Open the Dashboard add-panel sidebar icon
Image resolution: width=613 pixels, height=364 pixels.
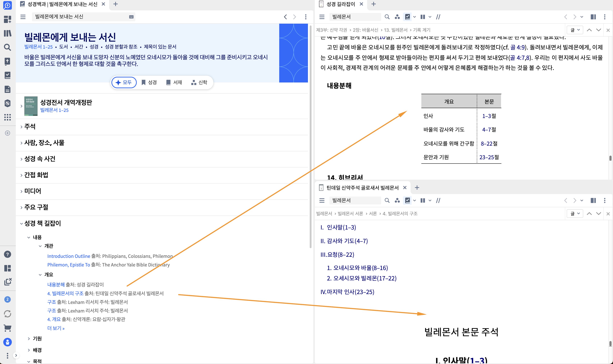(x=7, y=19)
